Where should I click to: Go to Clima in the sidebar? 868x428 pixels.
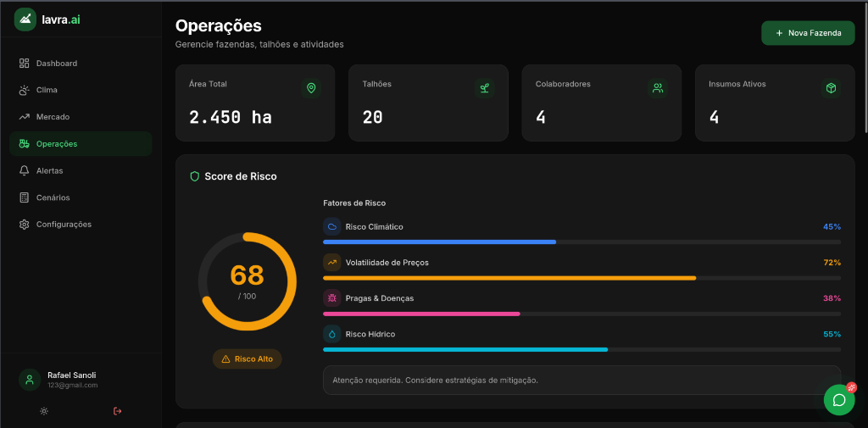(x=47, y=90)
